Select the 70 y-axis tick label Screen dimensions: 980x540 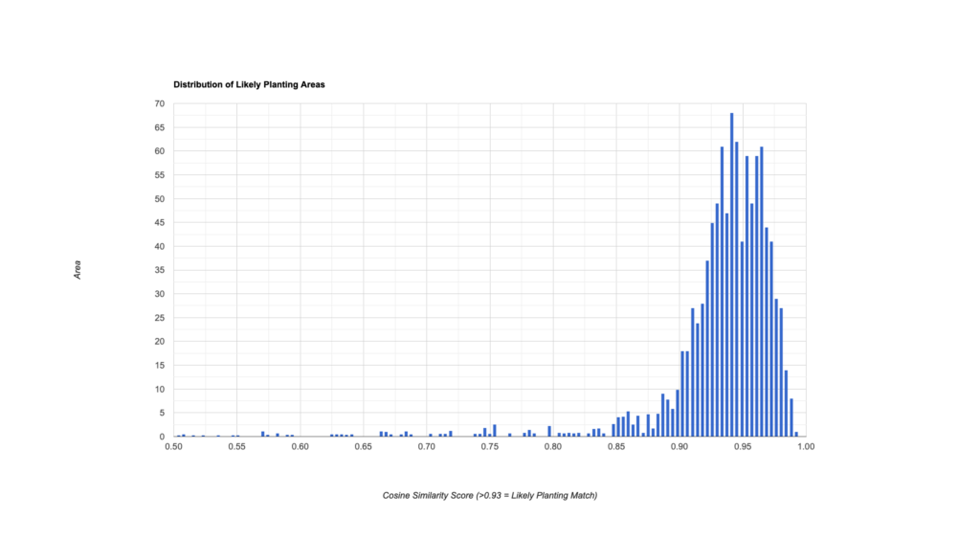pyautogui.click(x=159, y=103)
